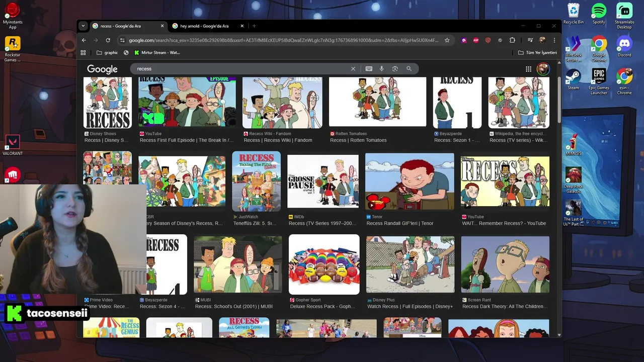
Task: Open the apps grid on bookmarks bar
Action: click(x=84, y=52)
